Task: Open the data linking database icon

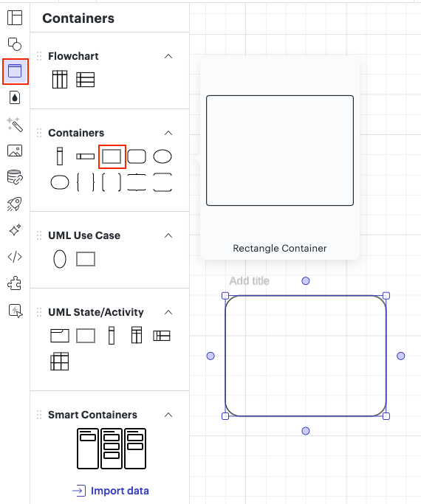Action: click(x=15, y=177)
